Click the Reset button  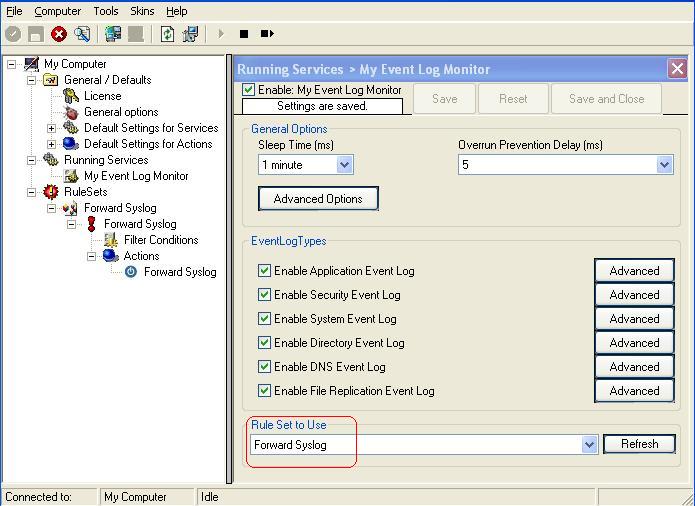513,98
